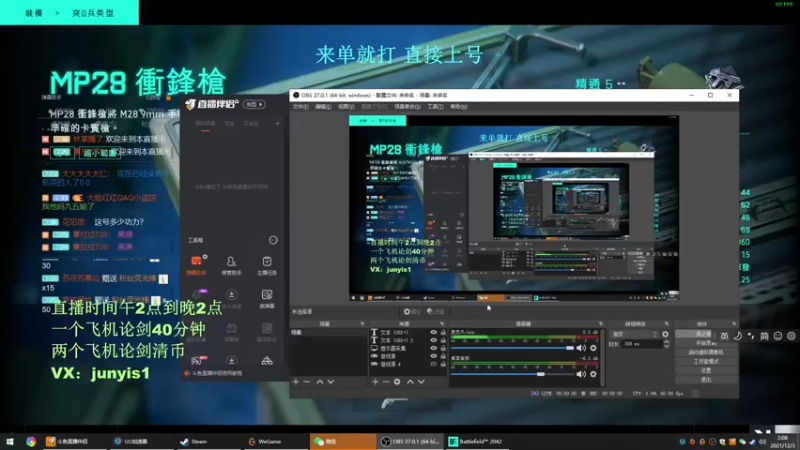Move source down in sources panel
This screenshot has height=450, width=800.
[x=421, y=382]
